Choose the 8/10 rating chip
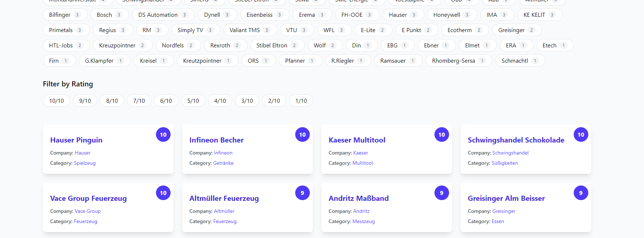This screenshot has width=644, height=238. [112, 101]
